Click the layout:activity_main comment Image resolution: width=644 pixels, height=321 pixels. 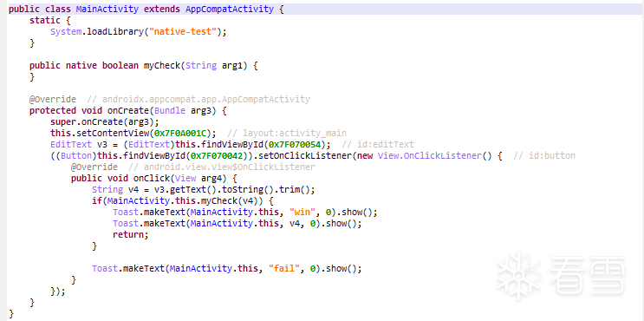(287, 133)
